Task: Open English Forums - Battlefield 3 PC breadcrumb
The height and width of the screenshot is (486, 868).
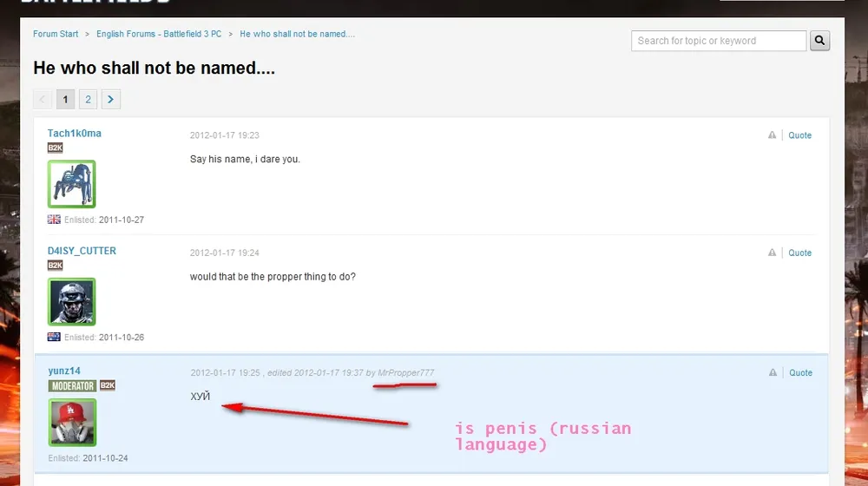Action: 159,34
